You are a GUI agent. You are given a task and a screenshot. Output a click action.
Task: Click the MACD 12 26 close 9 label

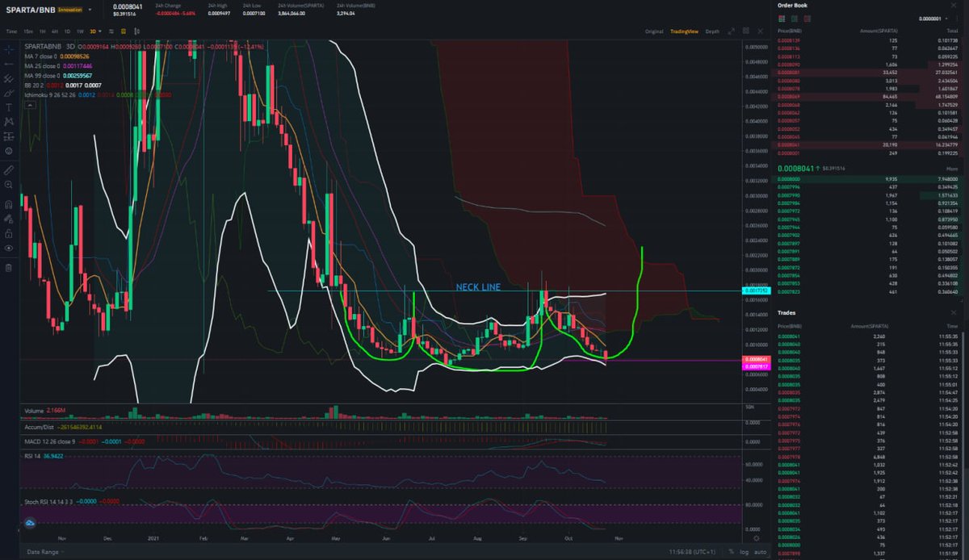[52, 442]
